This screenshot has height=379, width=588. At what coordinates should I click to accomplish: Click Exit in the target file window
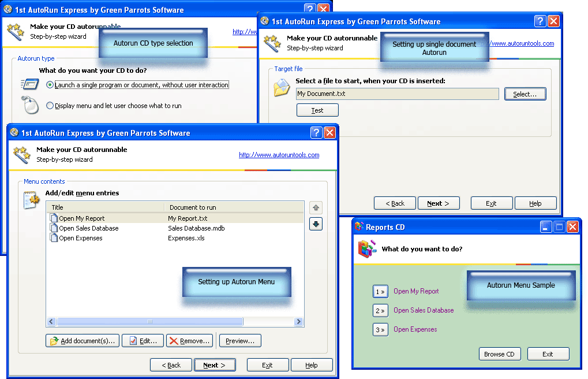(x=491, y=203)
